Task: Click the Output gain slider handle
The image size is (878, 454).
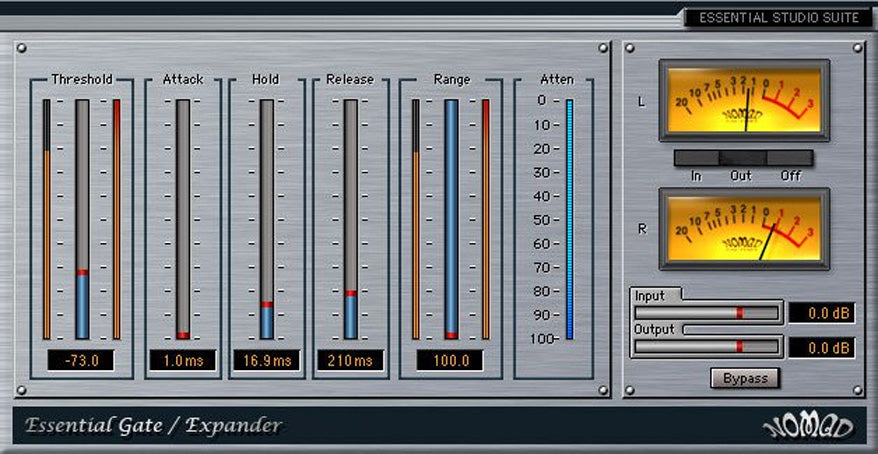Action: (740, 347)
